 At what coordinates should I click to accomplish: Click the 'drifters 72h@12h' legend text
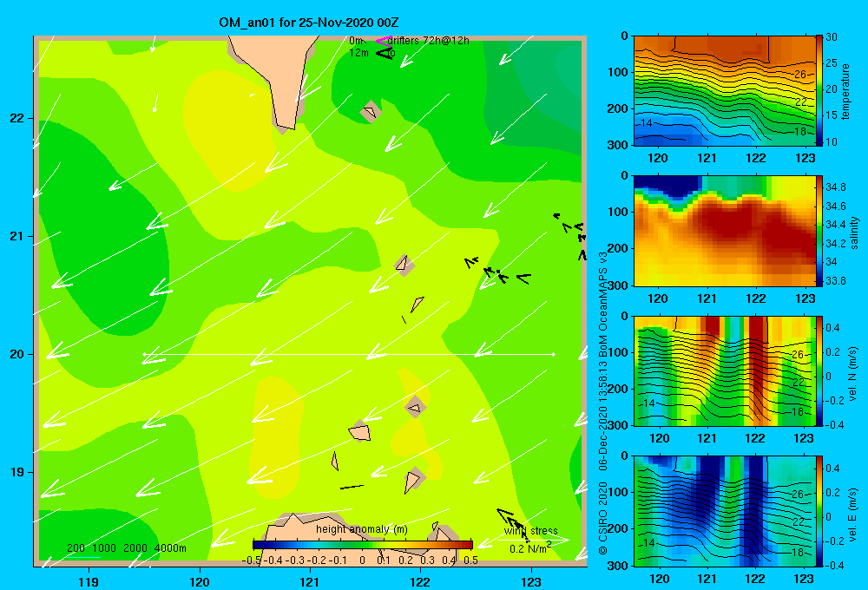click(429, 41)
